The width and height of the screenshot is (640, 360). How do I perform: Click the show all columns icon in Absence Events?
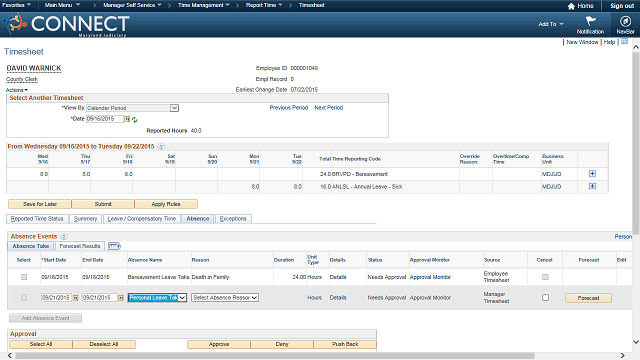[x=114, y=246]
